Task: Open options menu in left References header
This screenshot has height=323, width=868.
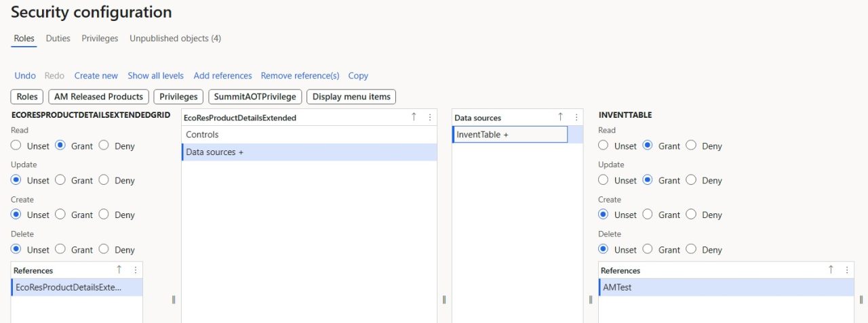Action: 135,270
